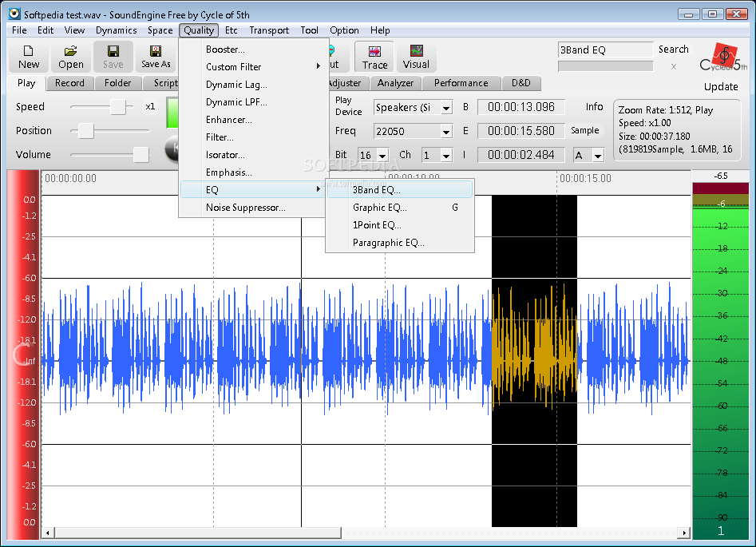756x547 pixels.
Task: Click the E end time field
Action: tap(520, 131)
